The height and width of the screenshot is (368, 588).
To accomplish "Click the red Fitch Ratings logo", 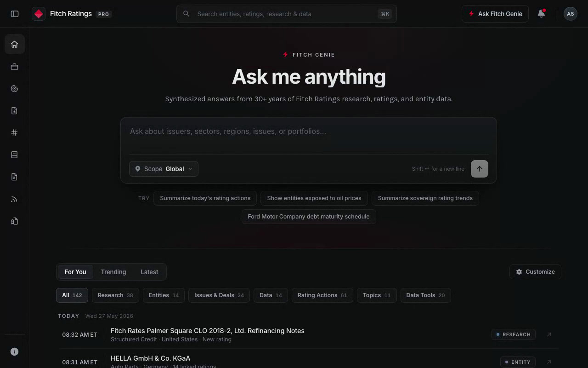I will (x=39, y=14).
